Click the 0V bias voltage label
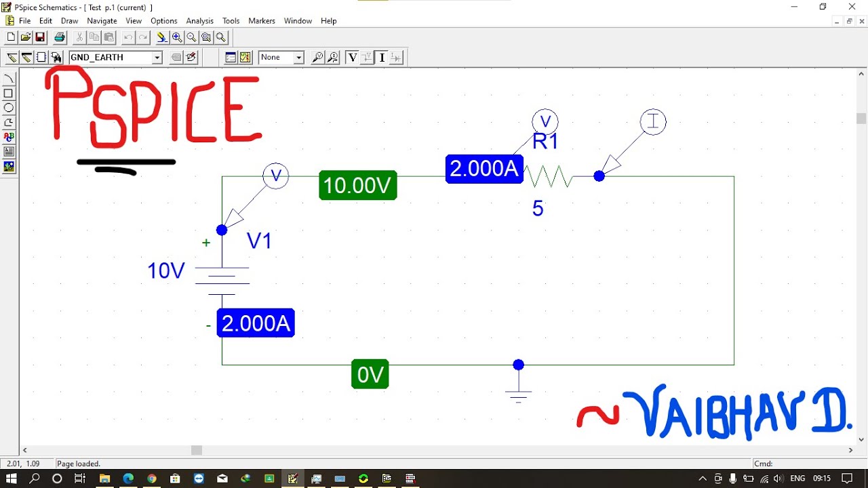 tap(370, 374)
